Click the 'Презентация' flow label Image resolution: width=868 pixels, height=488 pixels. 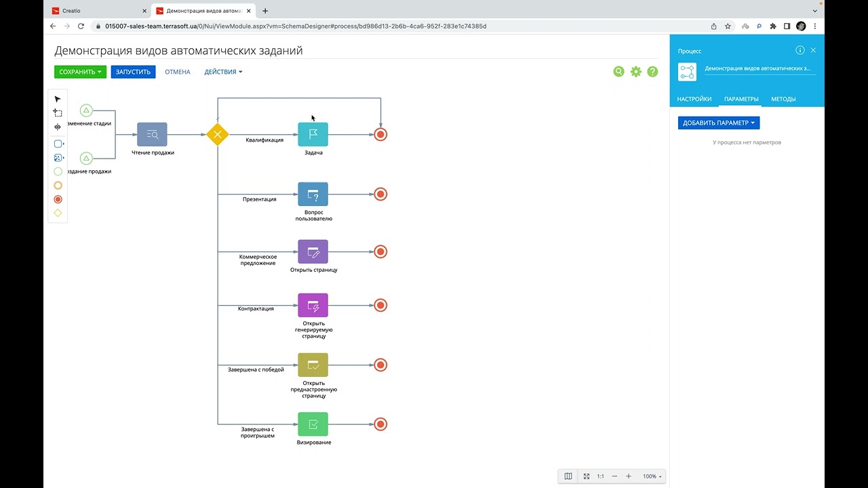pos(260,199)
